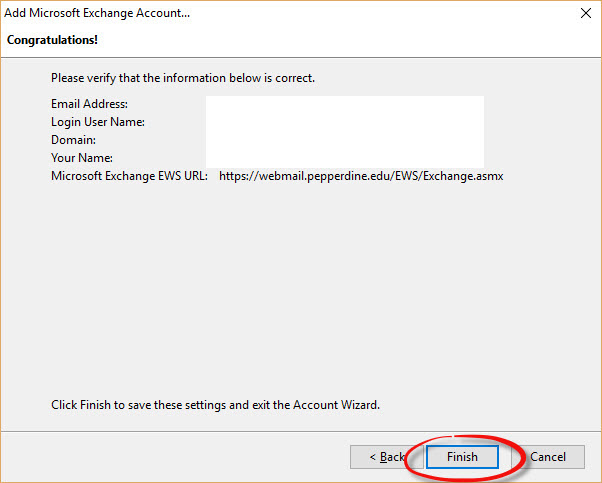Click the blank value beside Your Name
This screenshot has width=602, height=483.
[x=344, y=158]
